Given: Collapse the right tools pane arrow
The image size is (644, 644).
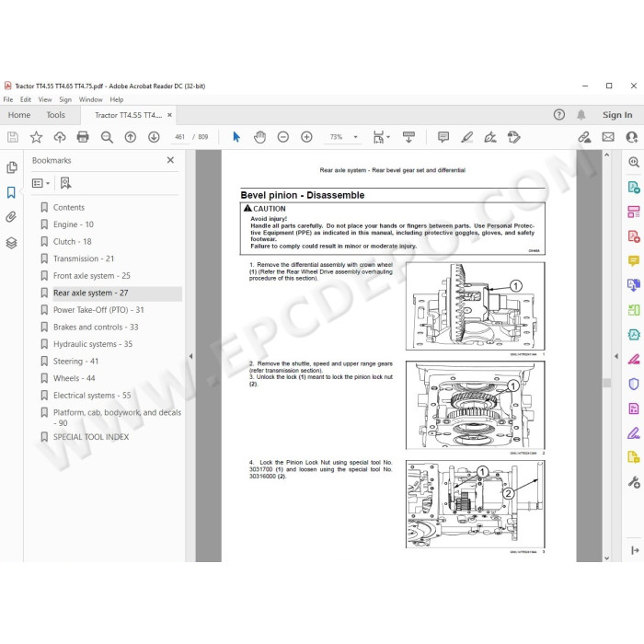Looking at the screenshot, I should (616, 356).
